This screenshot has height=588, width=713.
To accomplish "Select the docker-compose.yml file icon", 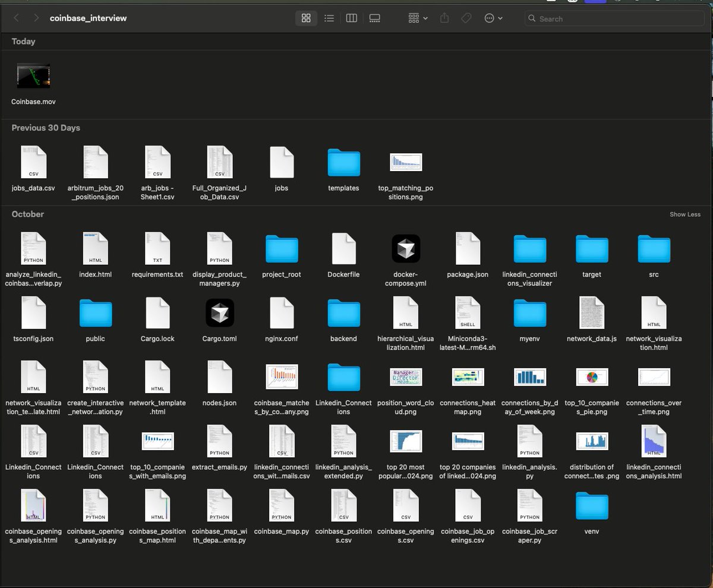I will click(406, 248).
